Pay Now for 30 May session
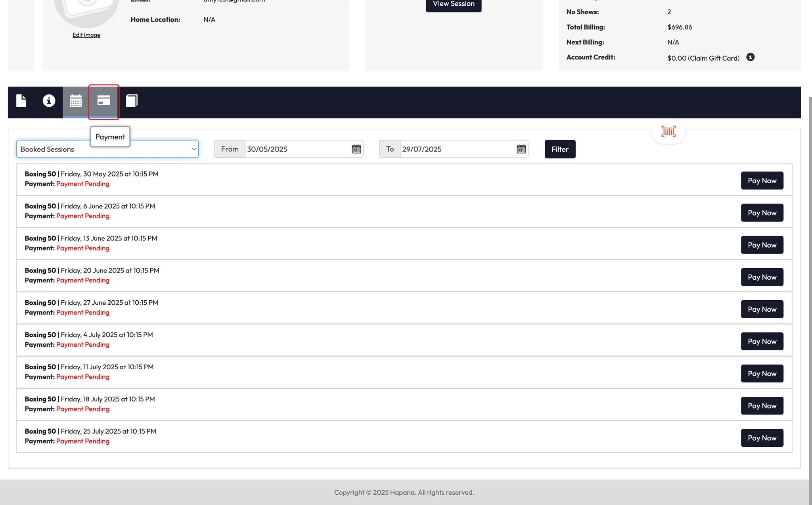812x505 pixels. point(762,181)
